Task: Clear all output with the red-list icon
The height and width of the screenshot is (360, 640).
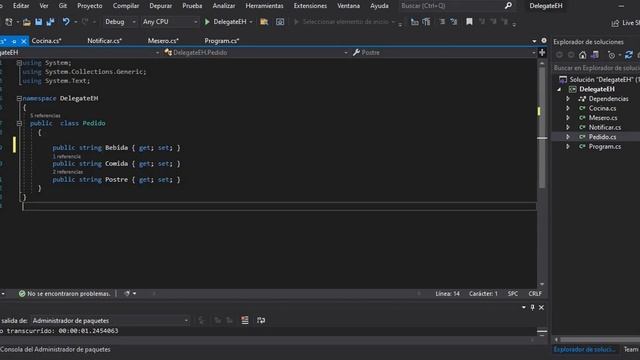Action: 244,320
